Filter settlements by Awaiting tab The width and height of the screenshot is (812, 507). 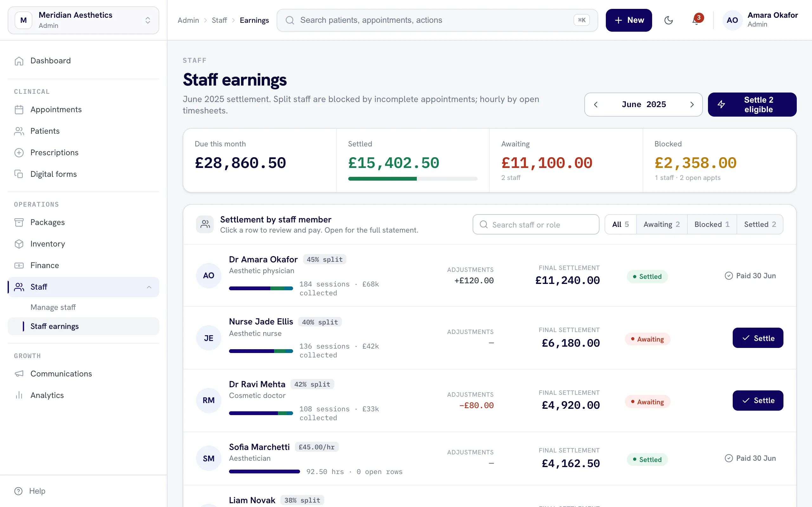tap(661, 224)
